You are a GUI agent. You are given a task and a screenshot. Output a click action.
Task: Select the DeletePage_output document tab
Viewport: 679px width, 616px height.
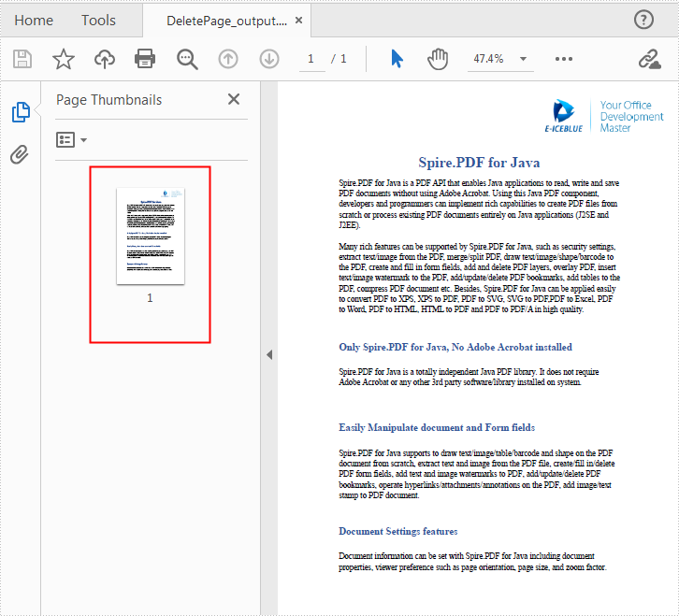227,21
